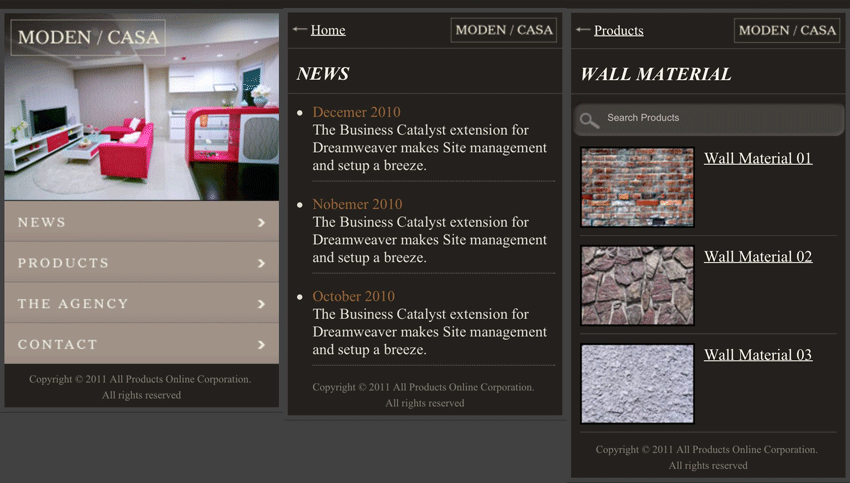Open the Wall Material 02 link
Image resolution: width=850 pixels, height=483 pixels.
(x=757, y=256)
